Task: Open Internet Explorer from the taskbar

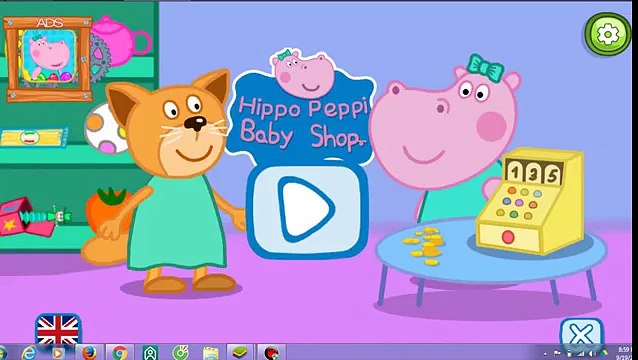Action: (x=28, y=353)
